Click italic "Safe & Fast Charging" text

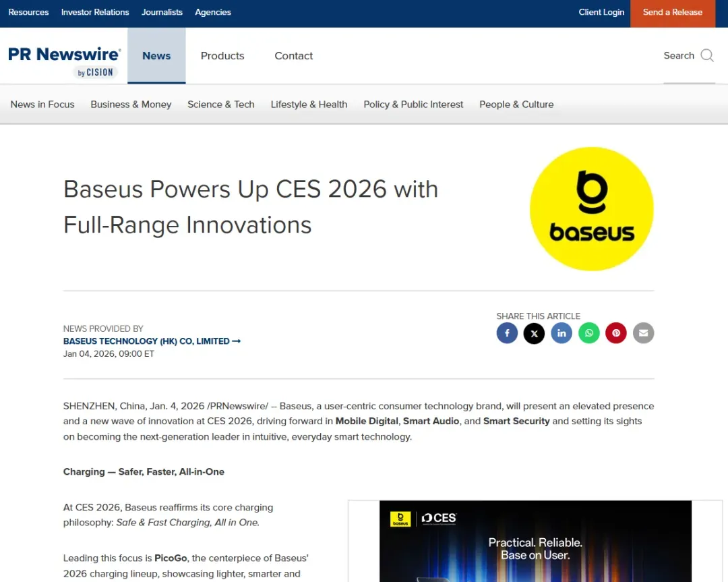[x=163, y=523]
